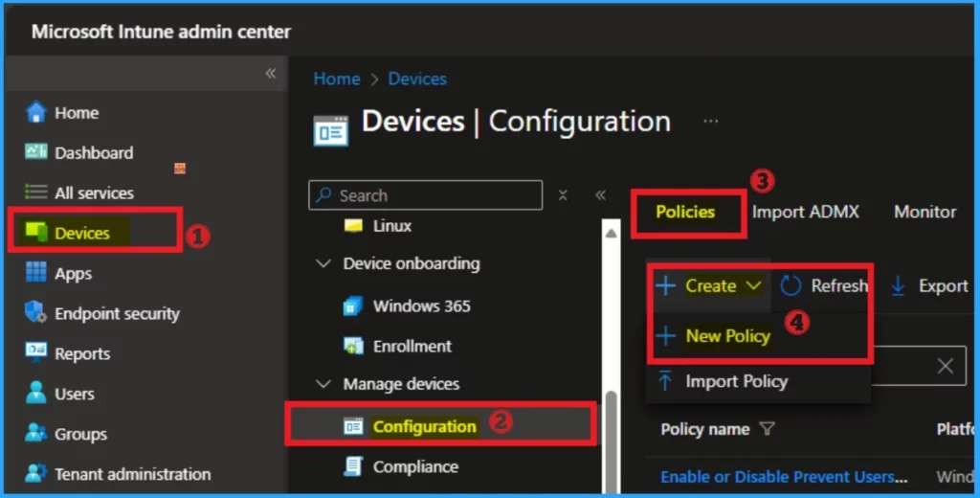
Task: Open the Reports icon in sidebar
Action: (36, 352)
